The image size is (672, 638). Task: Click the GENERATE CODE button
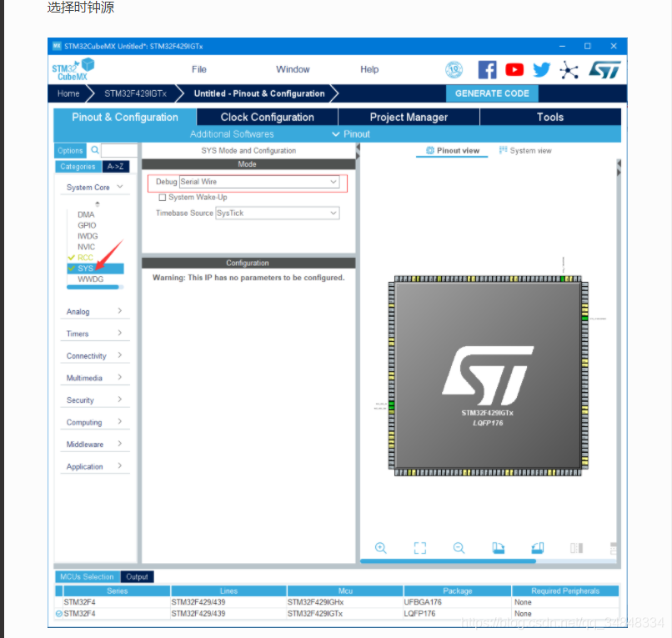click(492, 93)
